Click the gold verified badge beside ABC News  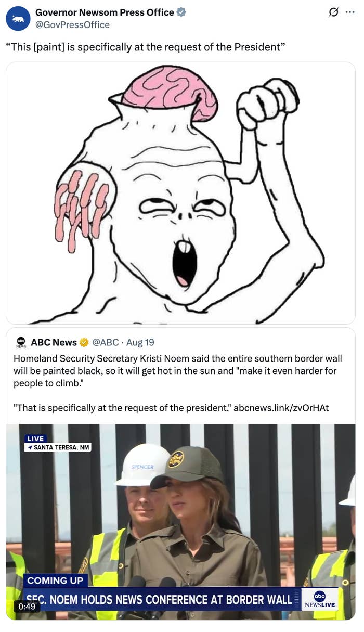[84, 342]
